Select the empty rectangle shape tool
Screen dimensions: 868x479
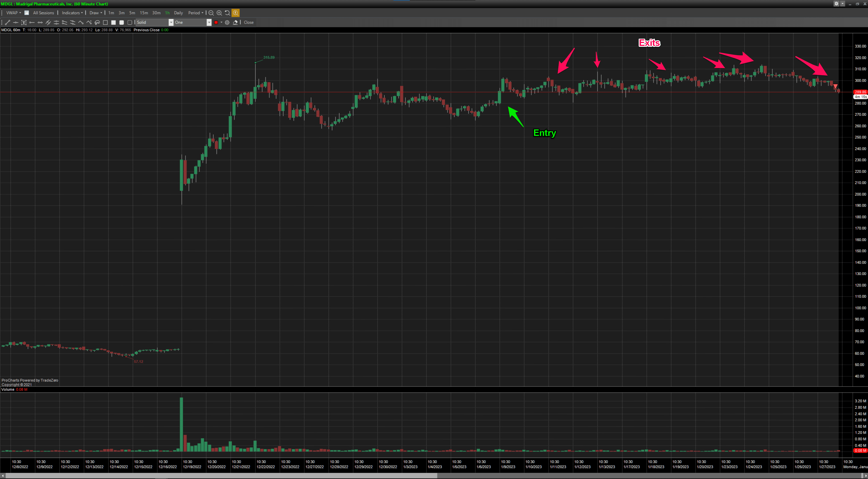105,23
